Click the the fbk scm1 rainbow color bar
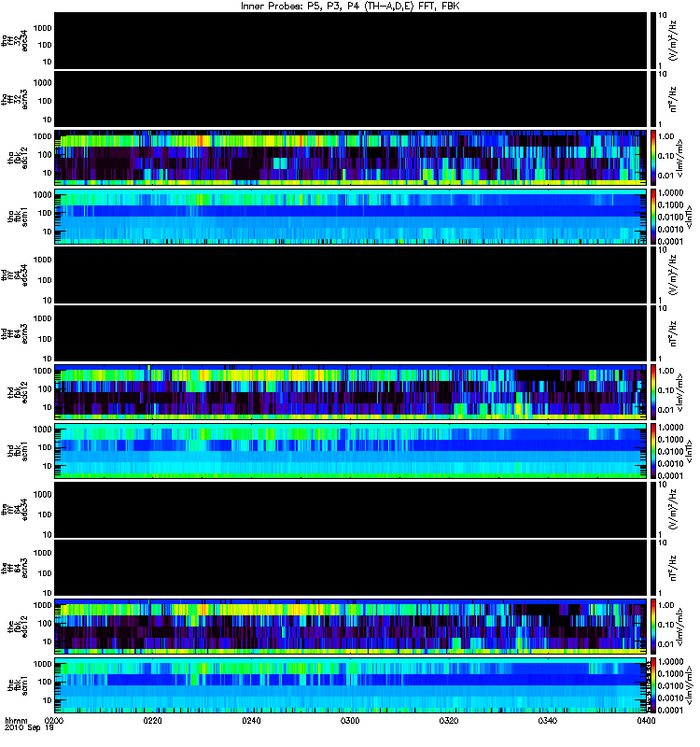This screenshot has height=747, width=700. [x=652, y=685]
